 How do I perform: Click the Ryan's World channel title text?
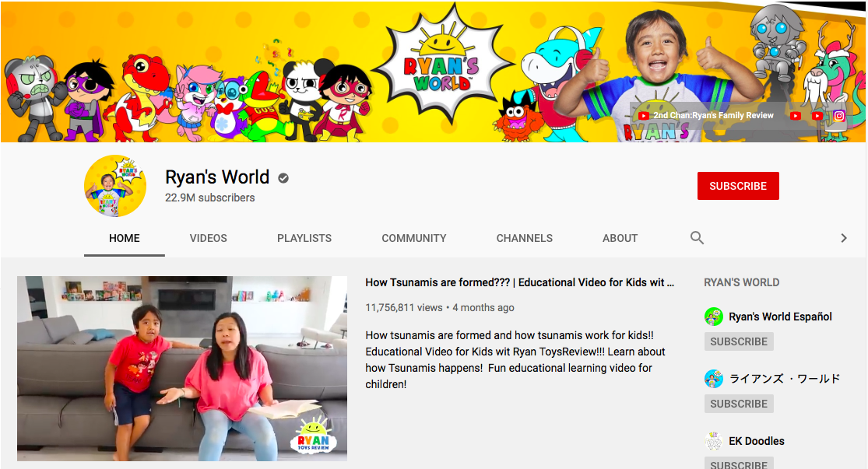pos(217,177)
